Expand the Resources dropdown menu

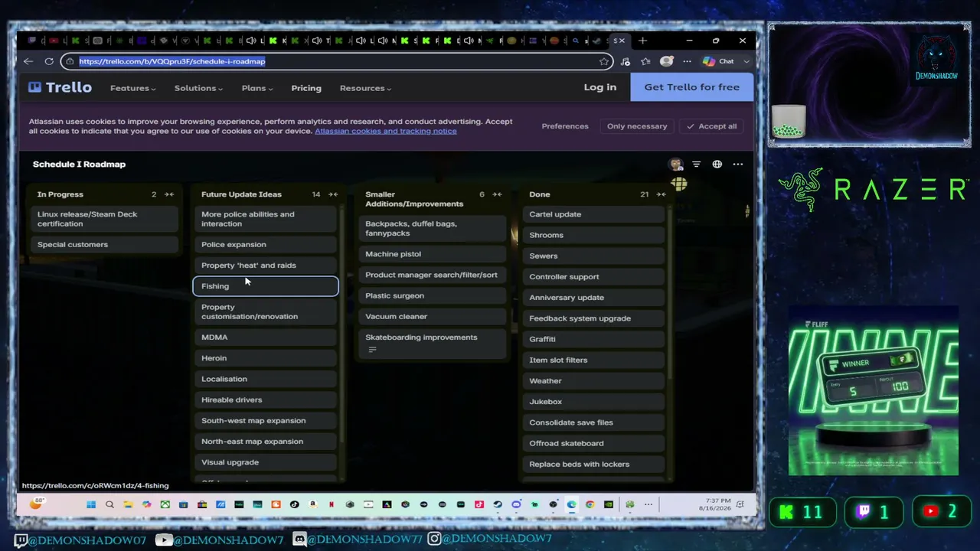pyautogui.click(x=366, y=88)
